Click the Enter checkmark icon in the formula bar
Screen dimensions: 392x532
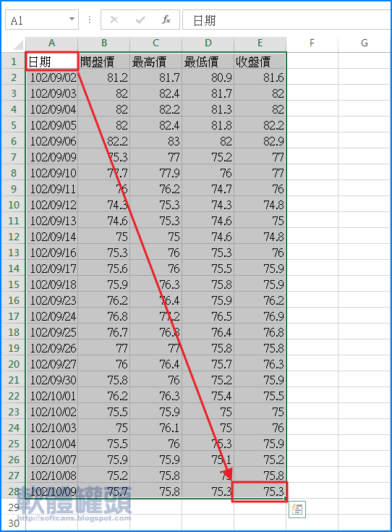pos(140,20)
